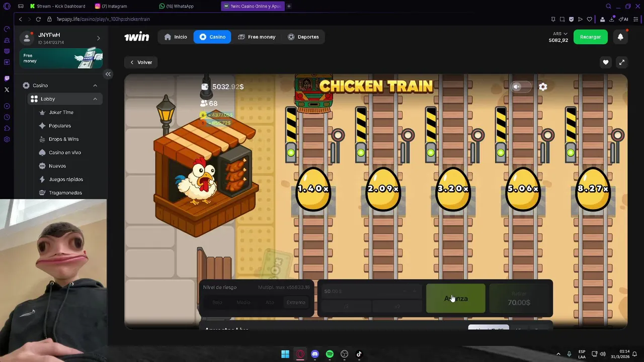Open the notifications bell
Screen dimensions: 644x362
pos(620,37)
